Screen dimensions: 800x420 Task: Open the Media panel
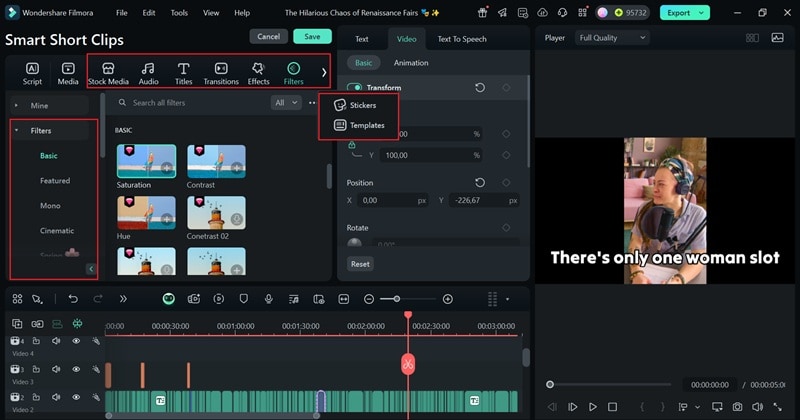pyautogui.click(x=68, y=73)
